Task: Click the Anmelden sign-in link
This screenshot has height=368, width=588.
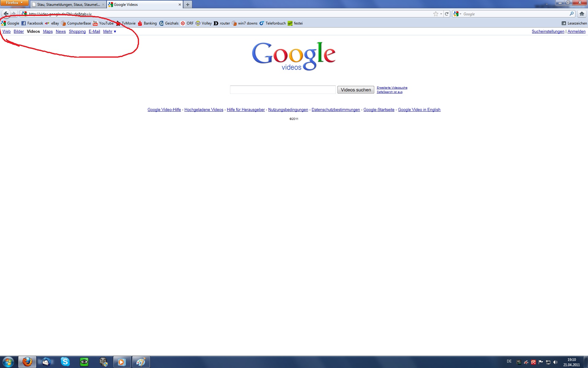Action: (576, 32)
